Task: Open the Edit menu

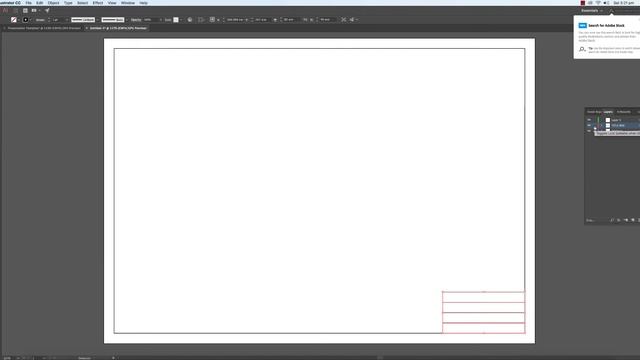Action: [x=40, y=3]
